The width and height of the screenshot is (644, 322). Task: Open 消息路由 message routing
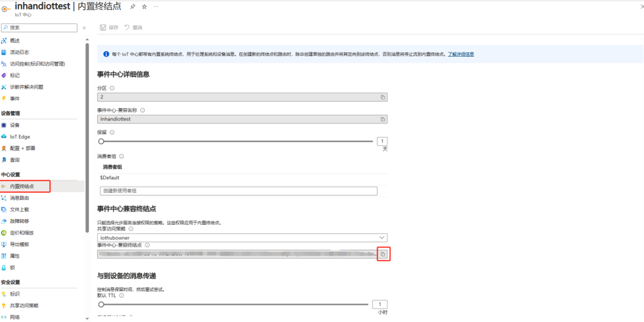click(x=19, y=198)
